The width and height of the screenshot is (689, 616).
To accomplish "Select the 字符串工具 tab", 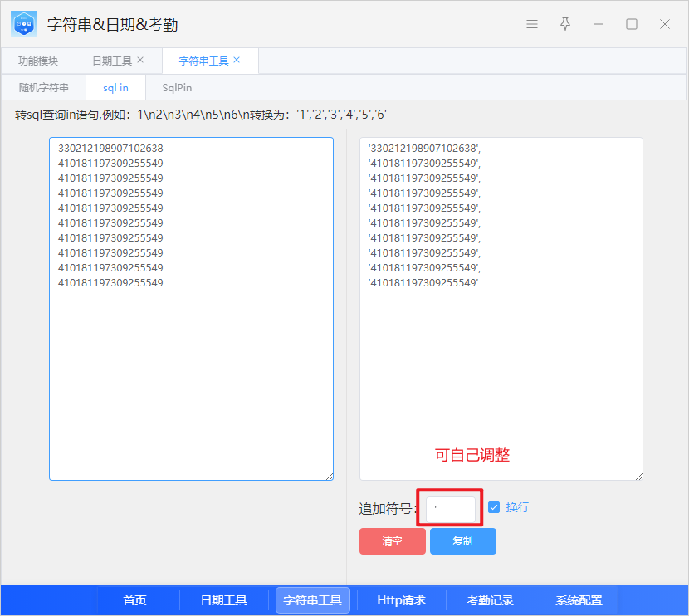I will pos(203,61).
